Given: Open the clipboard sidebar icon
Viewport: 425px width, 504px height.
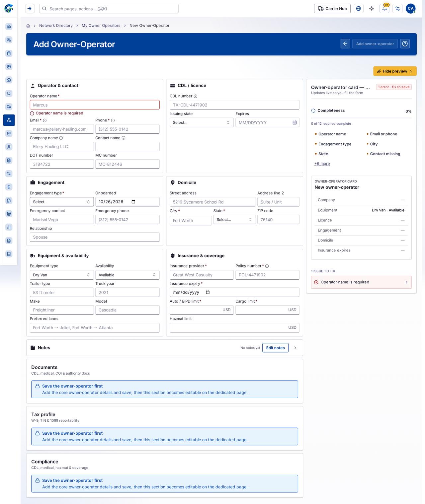Looking at the screenshot, I should [9, 53].
